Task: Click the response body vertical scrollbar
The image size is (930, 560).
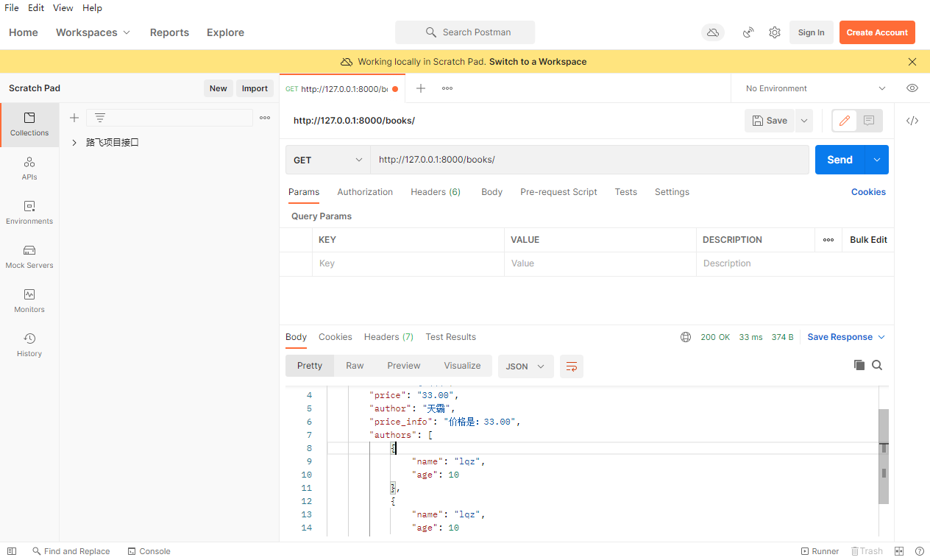Action: point(883,456)
